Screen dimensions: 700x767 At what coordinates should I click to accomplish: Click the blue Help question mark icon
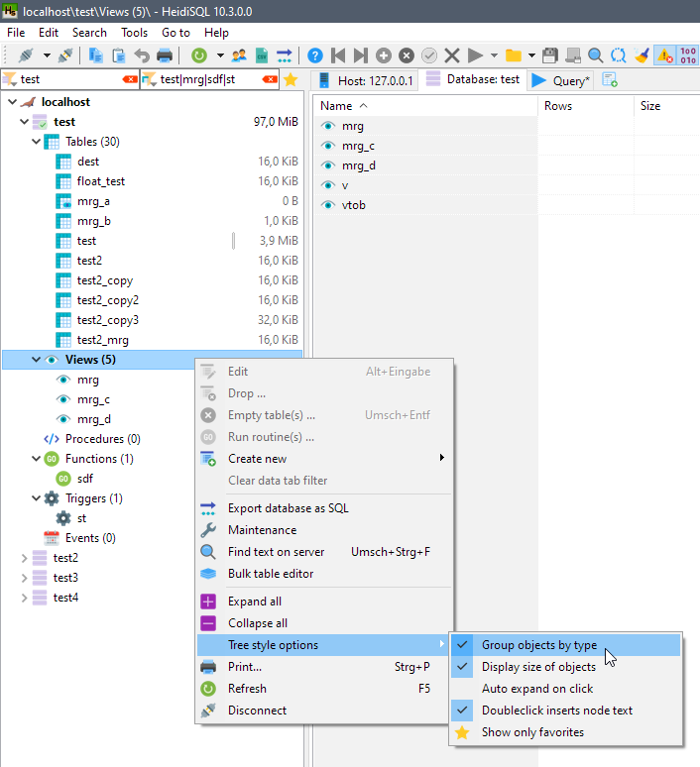point(315,55)
